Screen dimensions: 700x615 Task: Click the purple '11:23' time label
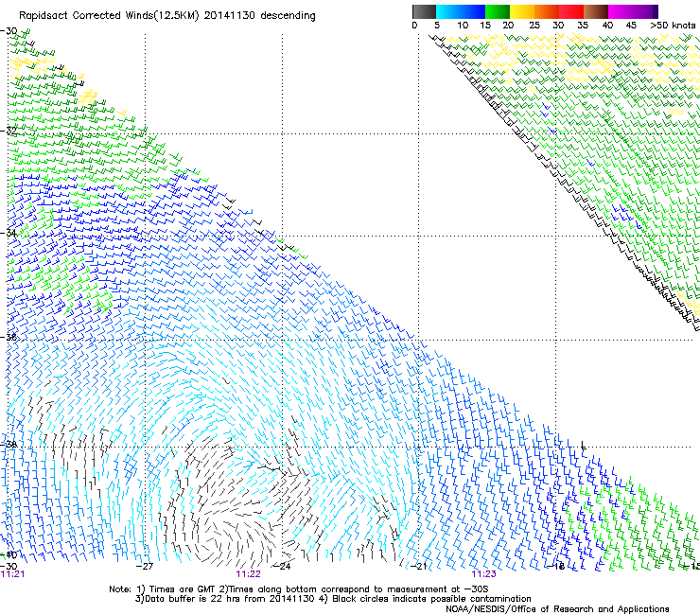[x=484, y=574]
